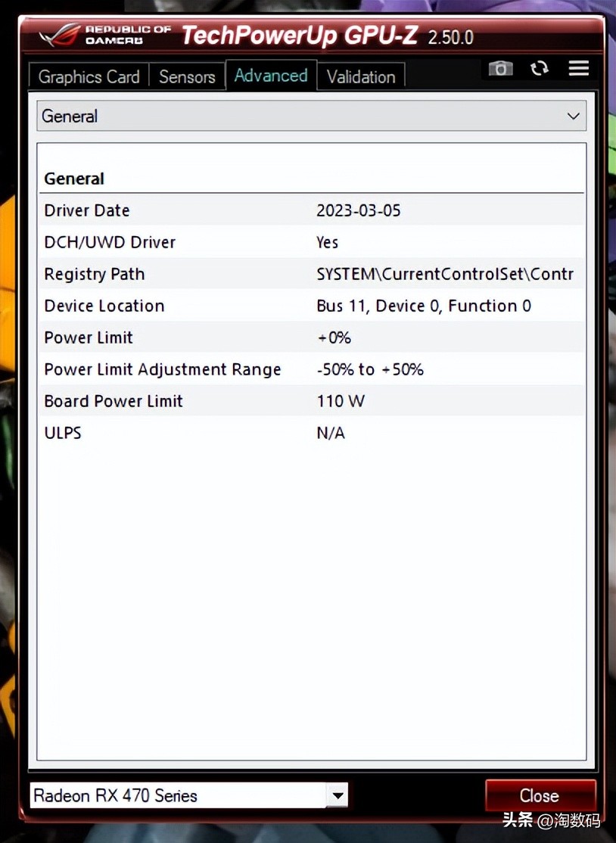
Task: Click the 110 W board power value
Action: point(341,401)
